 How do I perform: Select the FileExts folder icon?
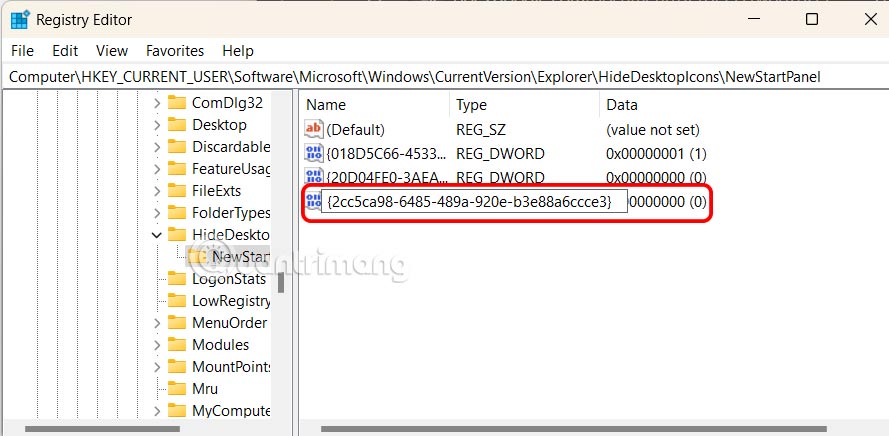177,191
